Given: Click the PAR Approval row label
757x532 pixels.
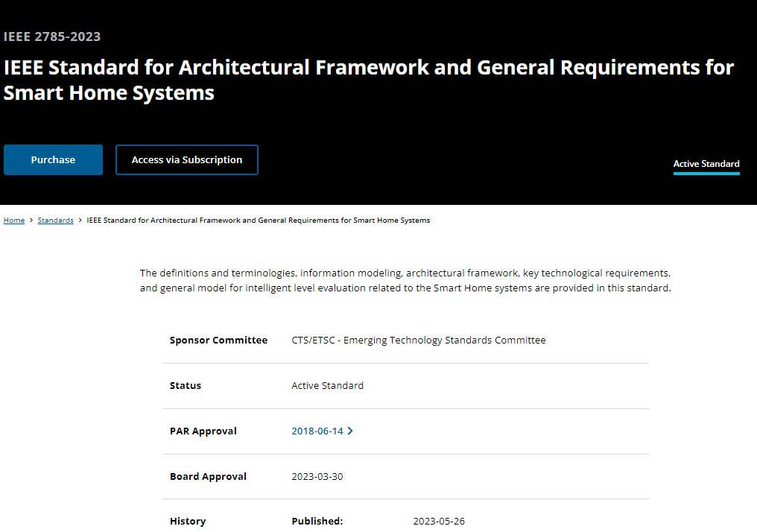Looking at the screenshot, I should pos(203,431).
